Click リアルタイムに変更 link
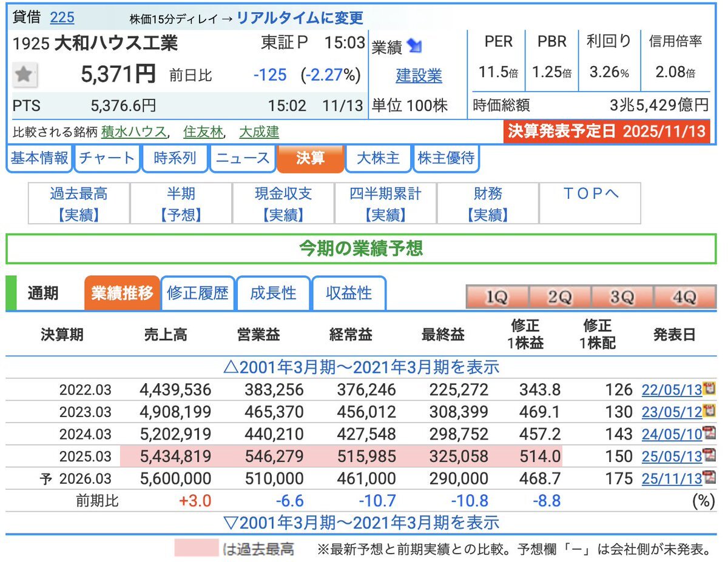Screen dimensions: 728x562 [300, 18]
